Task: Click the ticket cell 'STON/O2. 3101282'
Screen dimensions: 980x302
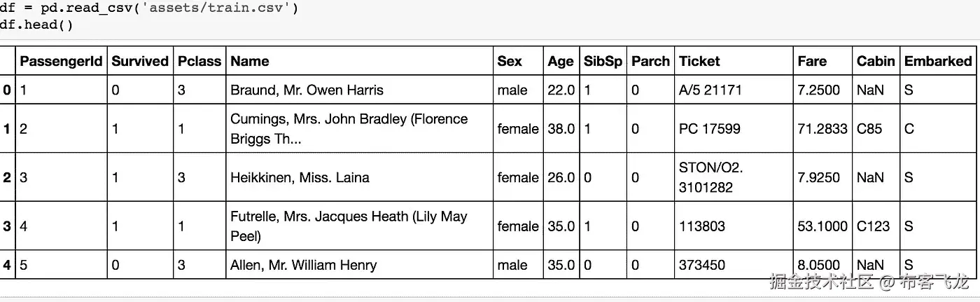Action: [x=710, y=177]
